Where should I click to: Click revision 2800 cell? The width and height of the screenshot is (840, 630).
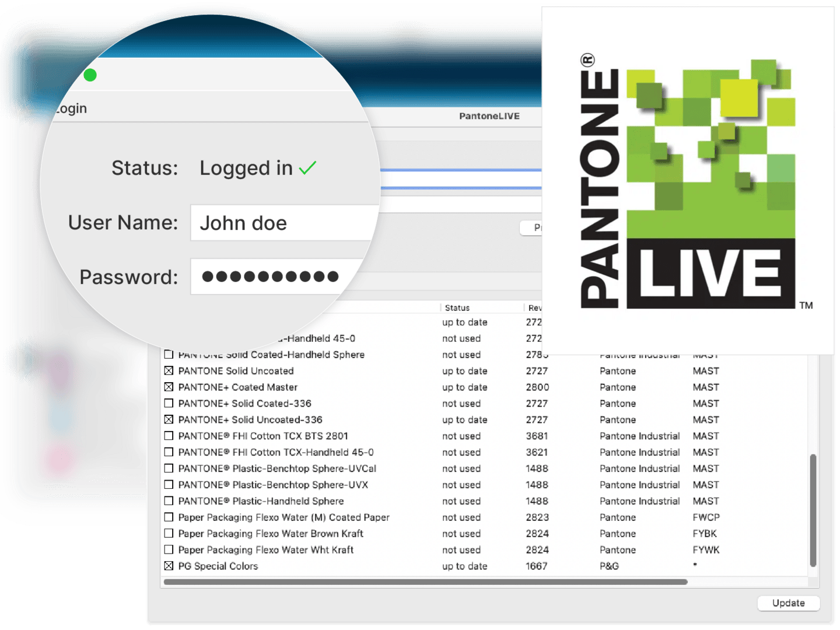tap(537, 387)
